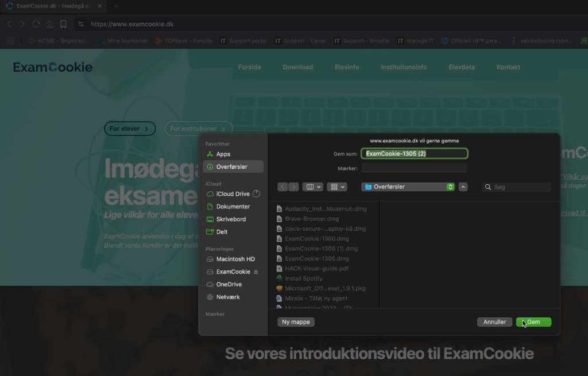Screen dimensions: 588x376
Task: Click the Mærker tags field
Action: 414,168
